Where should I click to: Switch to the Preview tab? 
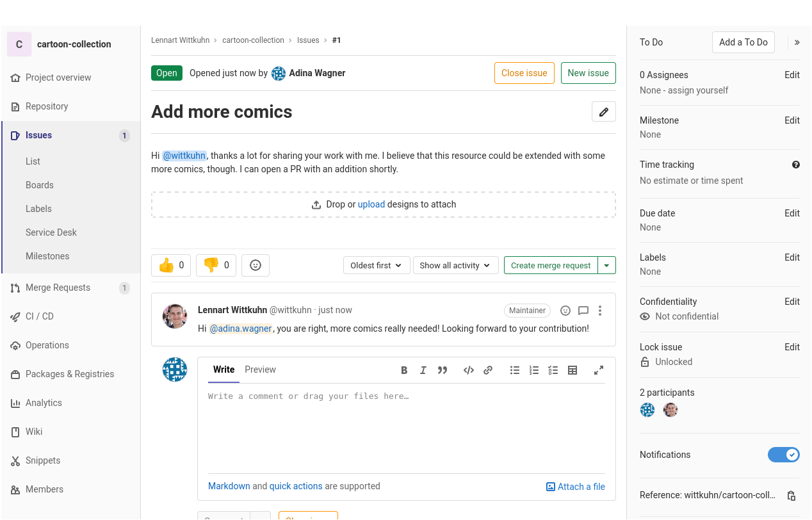(260, 370)
